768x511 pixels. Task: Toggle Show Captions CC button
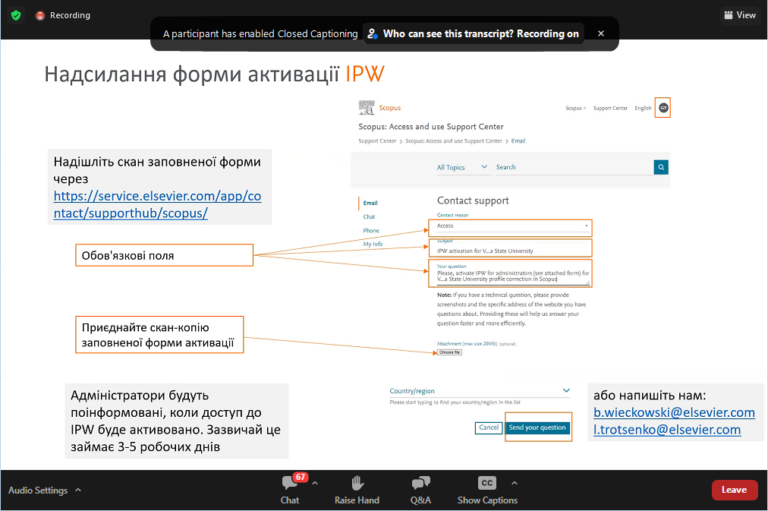point(487,483)
